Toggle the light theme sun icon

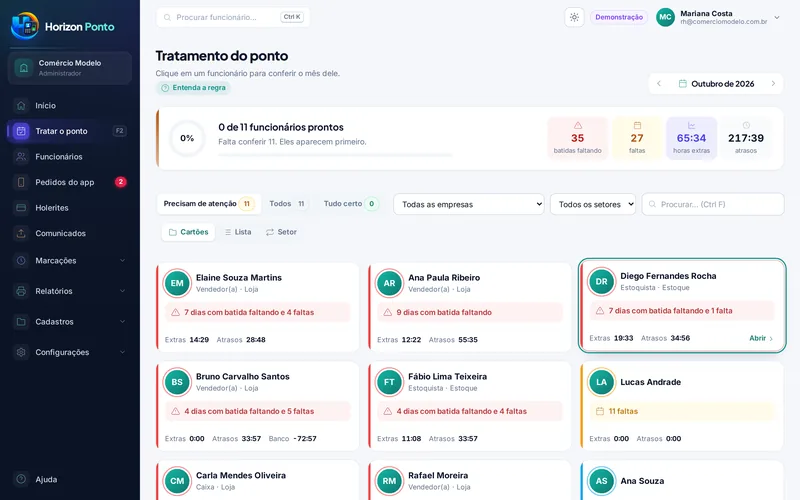(574, 17)
